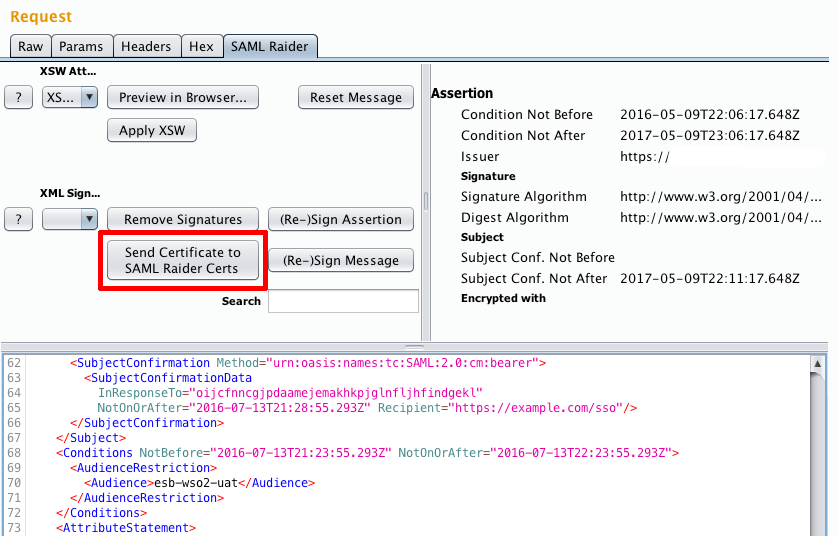This screenshot has height=536, width=838.
Task: Switch to the Hex tab
Action: click(x=201, y=46)
